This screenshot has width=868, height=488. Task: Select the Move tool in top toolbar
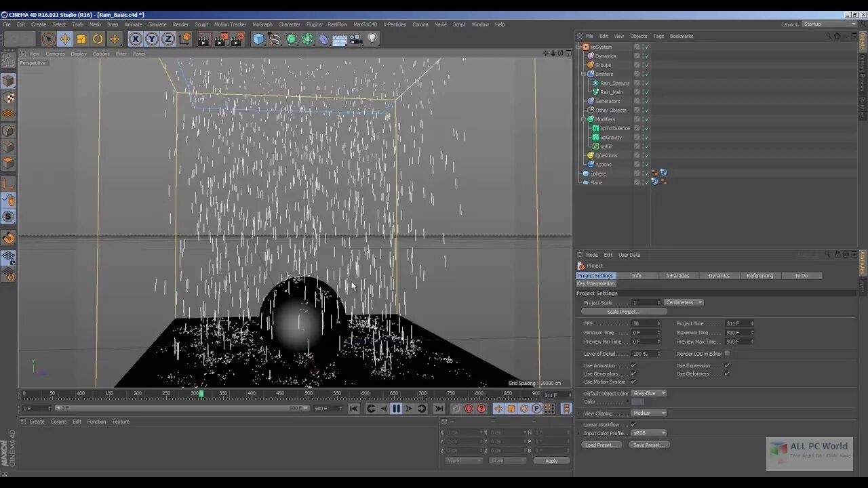pyautogui.click(x=65, y=39)
